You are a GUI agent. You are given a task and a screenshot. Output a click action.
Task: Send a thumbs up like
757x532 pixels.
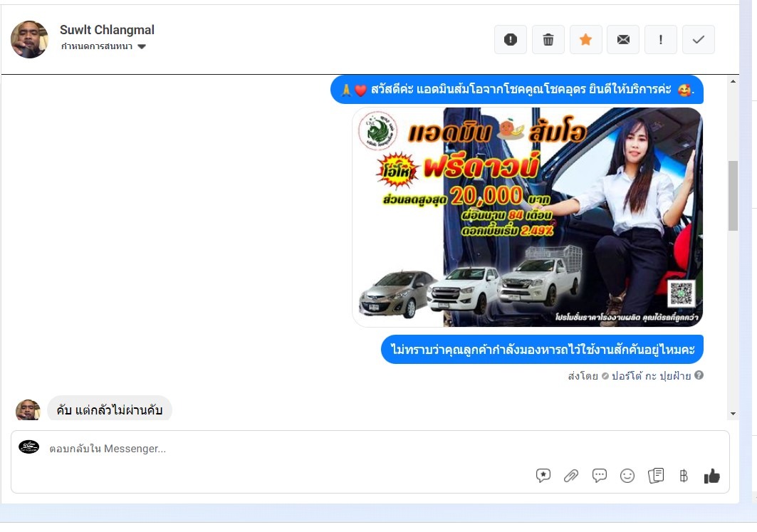click(711, 476)
